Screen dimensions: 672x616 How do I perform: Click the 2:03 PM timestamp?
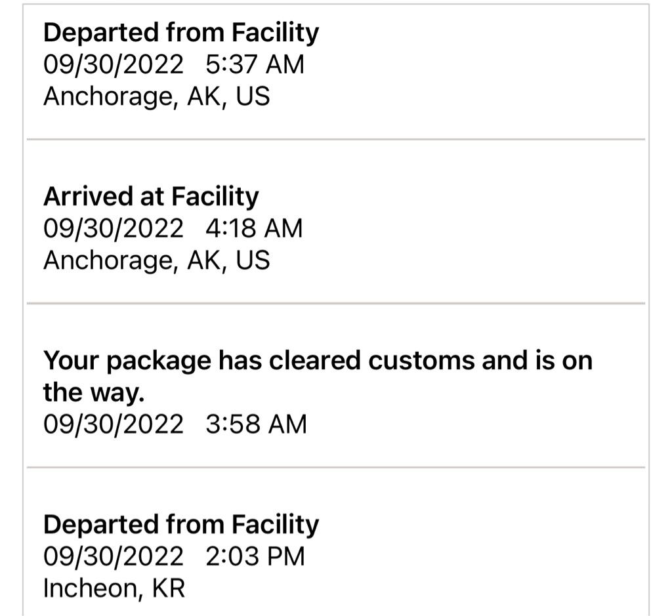[x=255, y=557]
